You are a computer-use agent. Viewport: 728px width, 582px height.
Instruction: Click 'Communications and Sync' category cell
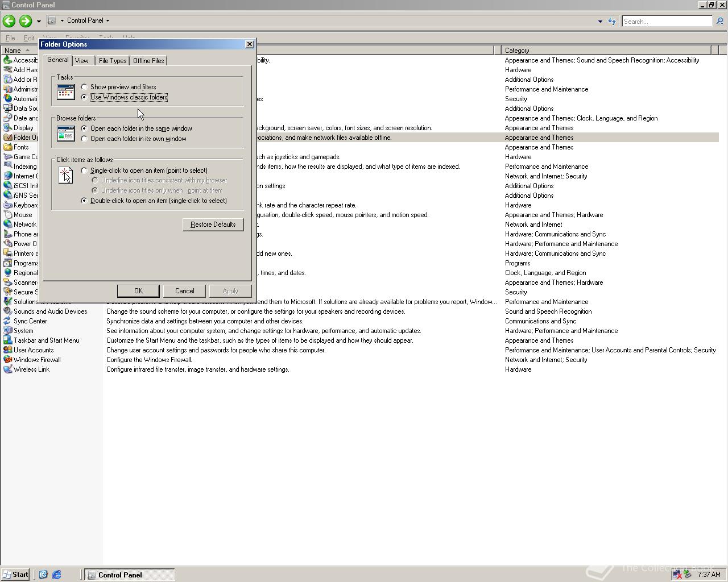click(540, 321)
